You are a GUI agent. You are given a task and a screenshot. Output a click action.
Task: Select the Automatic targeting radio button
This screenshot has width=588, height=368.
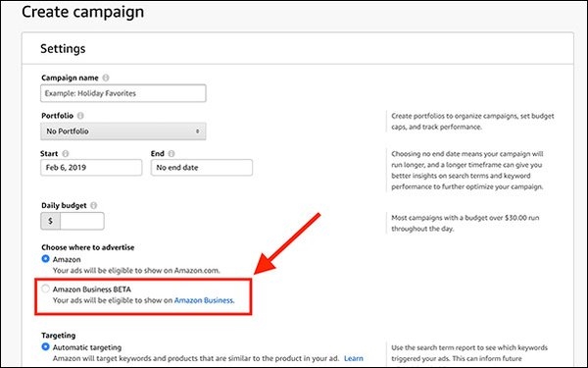pyautogui.click(x=45, y=346)
